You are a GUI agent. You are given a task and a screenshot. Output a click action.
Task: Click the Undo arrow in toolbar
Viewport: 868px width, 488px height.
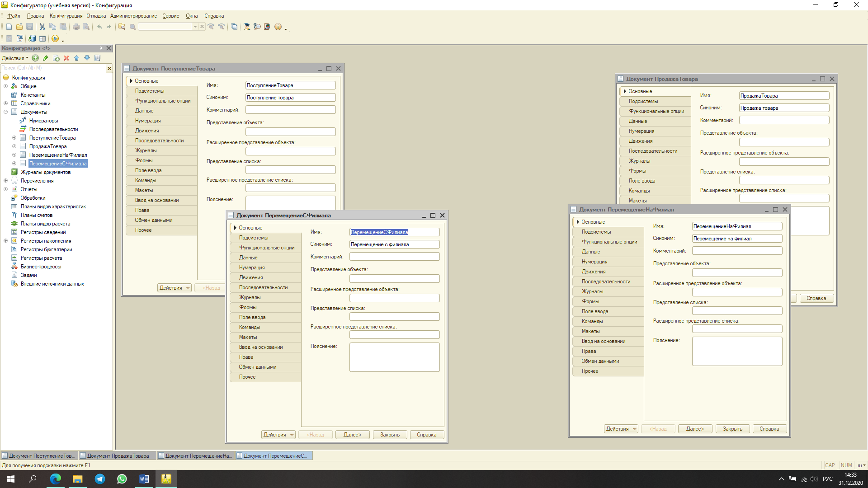click(x=99, y=27)
